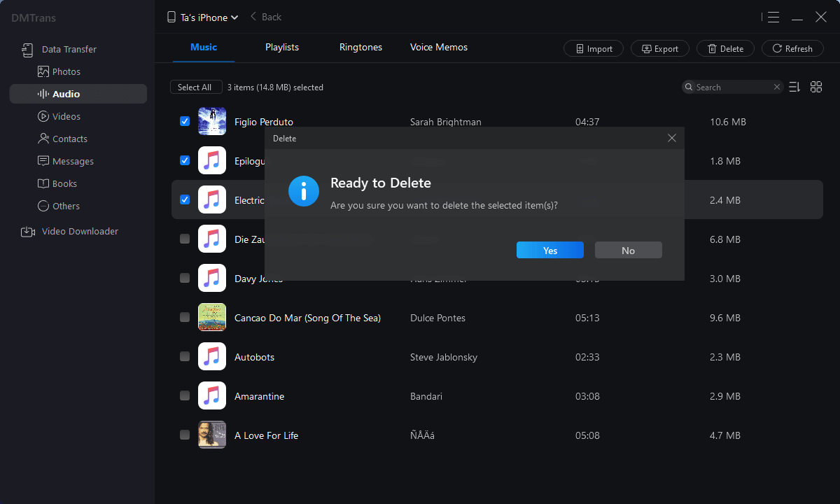This screenshot has height=504, width=840.
Task: Clear the search field with X icon
Action: coord(776,87)
